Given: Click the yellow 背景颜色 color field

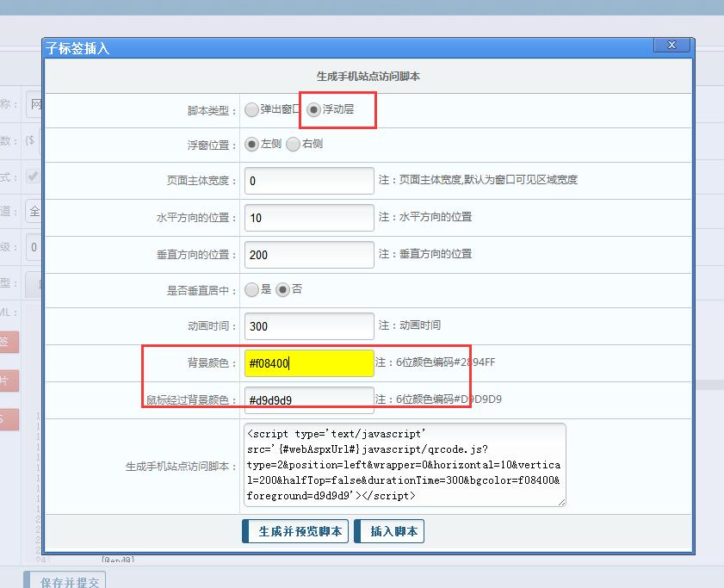Looking at the screenshot, I should [x=309, y=363].
